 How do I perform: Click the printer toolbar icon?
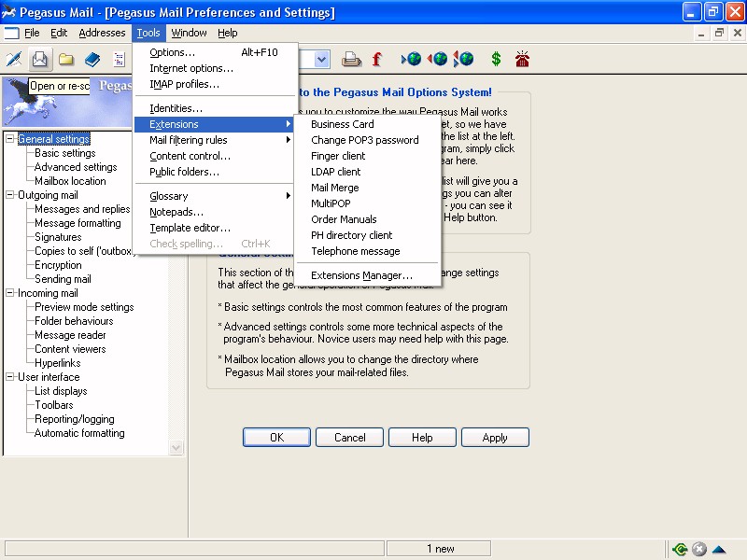[x=352, y=59]
